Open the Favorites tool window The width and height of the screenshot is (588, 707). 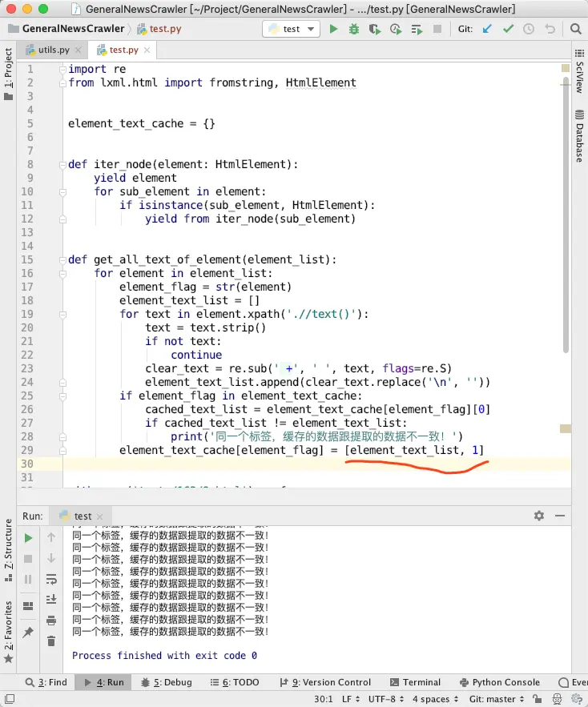pos(8,633)
